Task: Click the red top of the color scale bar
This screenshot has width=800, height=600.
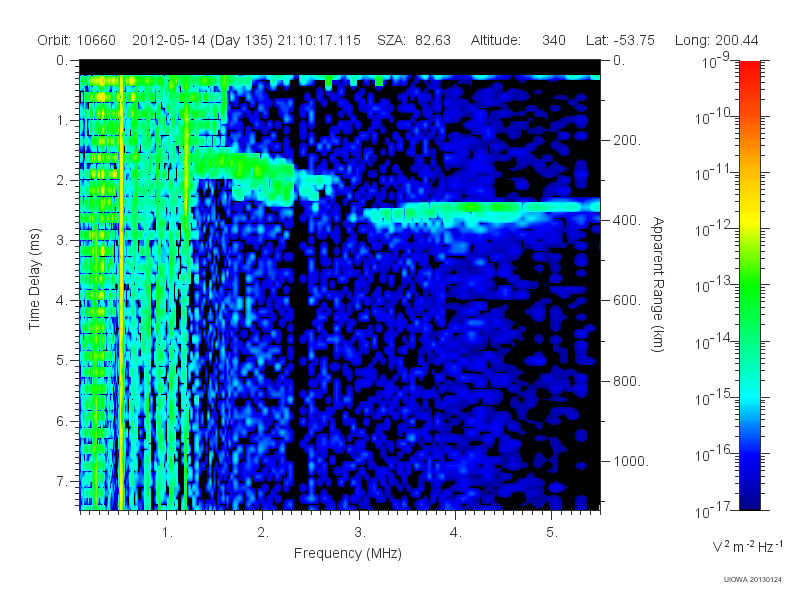Action: pyautogui.click(x=749, y=71)
